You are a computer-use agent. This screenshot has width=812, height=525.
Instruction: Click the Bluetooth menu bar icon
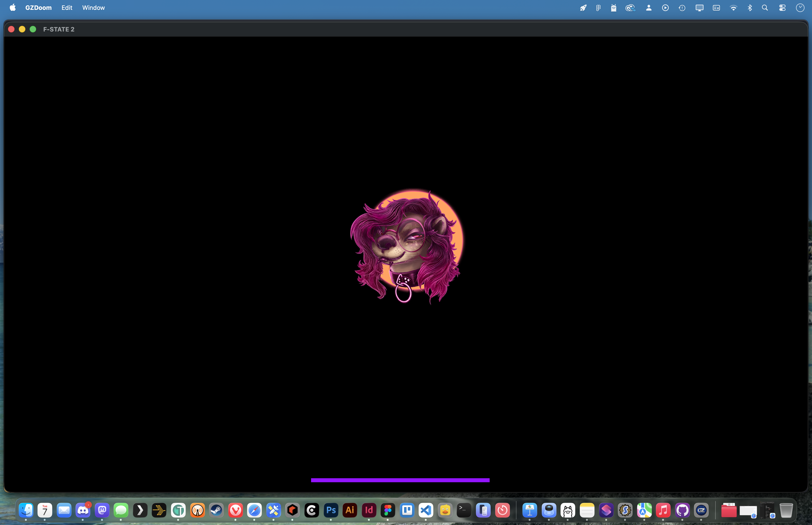[750, 8]
